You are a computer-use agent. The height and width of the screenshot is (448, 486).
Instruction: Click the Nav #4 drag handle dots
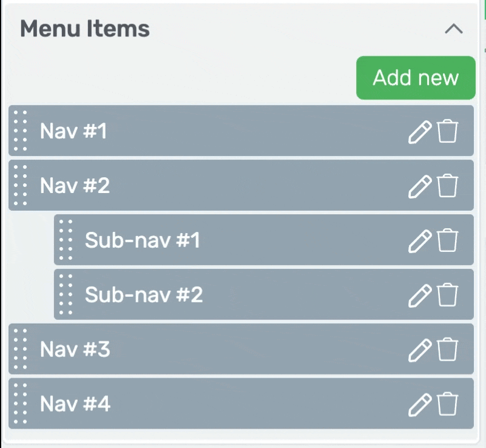(21, 403)
